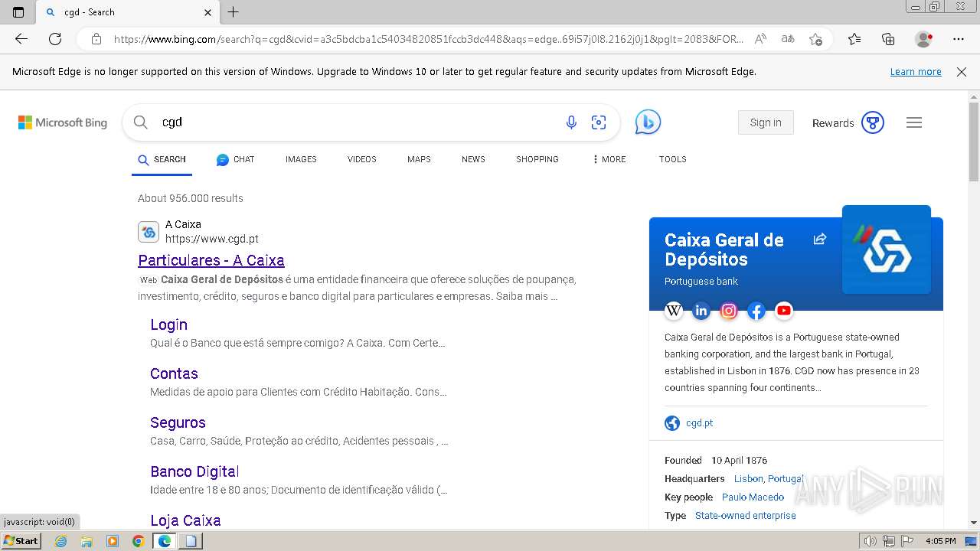The image size is (980, 551).
Task: Open the Contas sublink
Action: point(174,373)
